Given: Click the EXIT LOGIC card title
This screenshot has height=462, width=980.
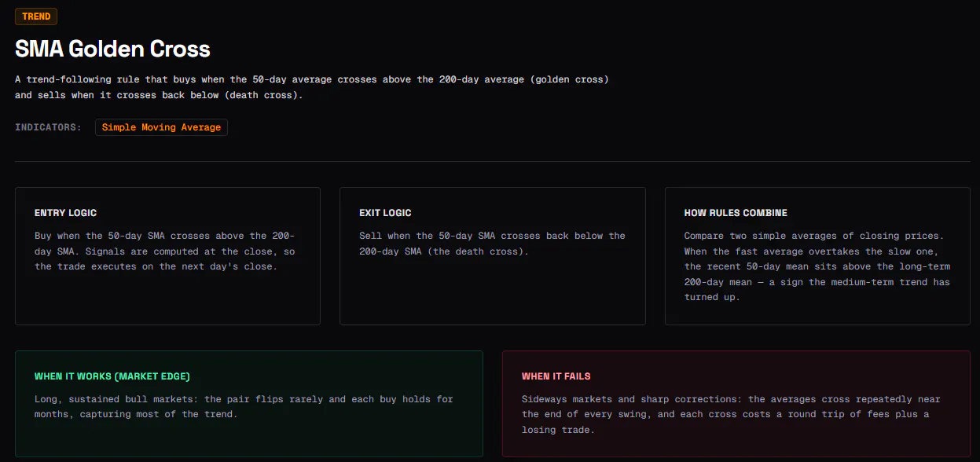Looking at the screenshot, I should (385, 213).
